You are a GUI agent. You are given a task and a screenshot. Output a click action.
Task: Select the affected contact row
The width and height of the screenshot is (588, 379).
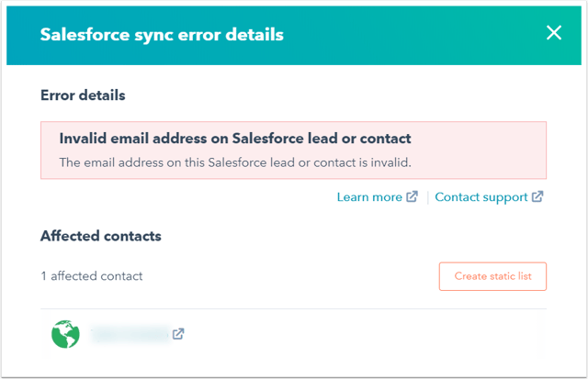click(x=294, y=334)
